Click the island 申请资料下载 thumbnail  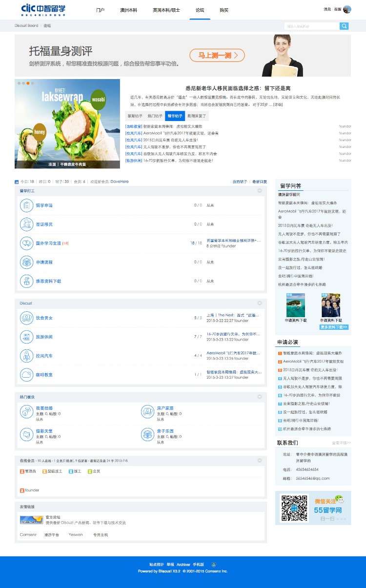pyautogui.click(x=296, y=305)
